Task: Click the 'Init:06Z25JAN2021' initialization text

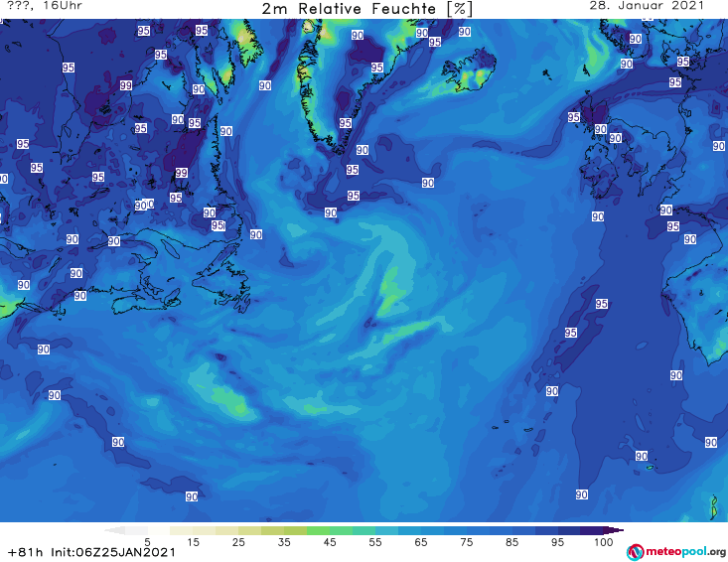Action: pyautogui.click(x=113, y=552)
